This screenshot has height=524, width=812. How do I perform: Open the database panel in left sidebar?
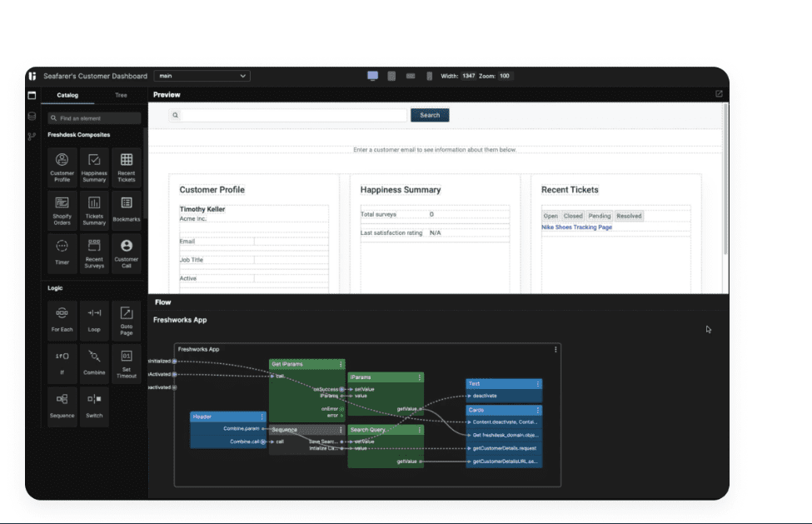click(32, 116)
